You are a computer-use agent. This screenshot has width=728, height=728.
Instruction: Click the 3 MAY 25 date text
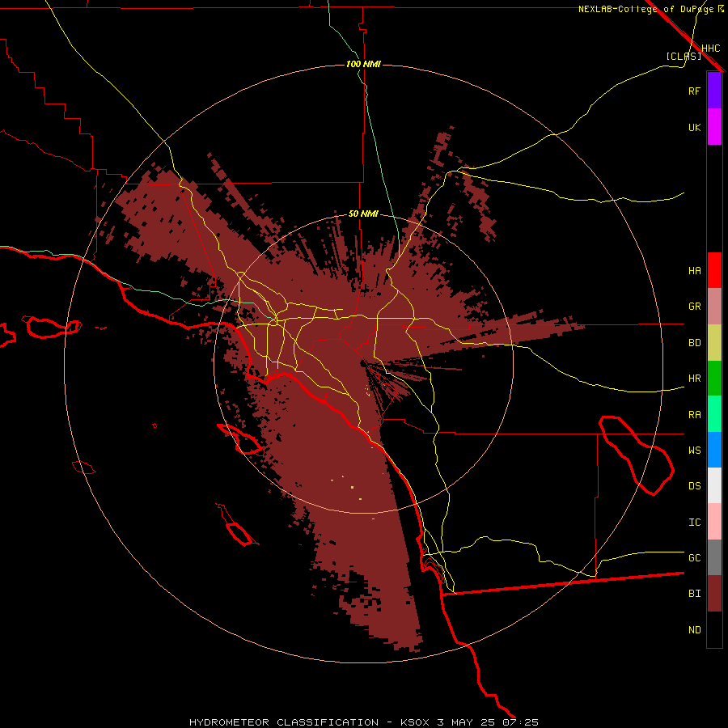[x=466, y=722]
